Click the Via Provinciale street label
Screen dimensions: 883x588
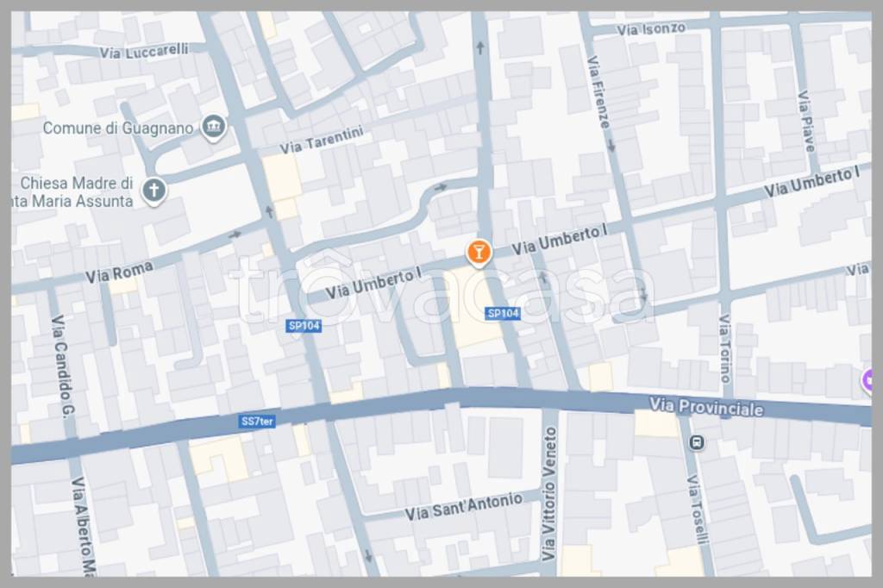(x=706, y=407)
